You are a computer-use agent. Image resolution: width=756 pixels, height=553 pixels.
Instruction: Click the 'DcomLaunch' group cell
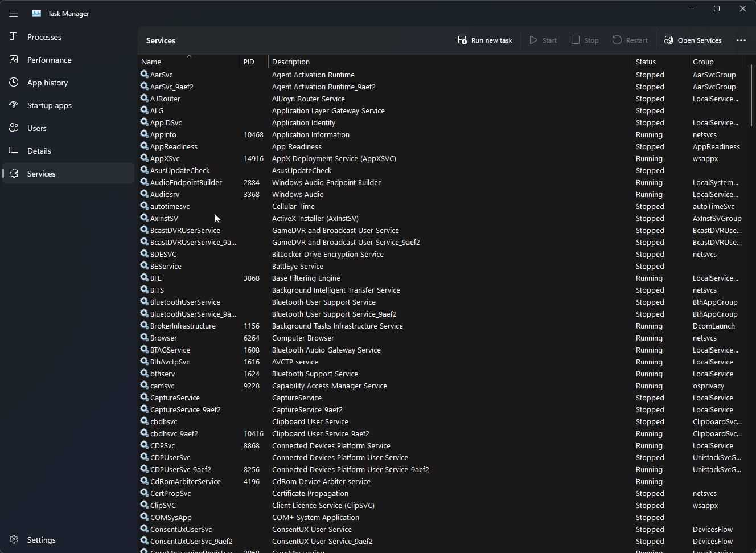pyautogui.click(x=713, y=326)
